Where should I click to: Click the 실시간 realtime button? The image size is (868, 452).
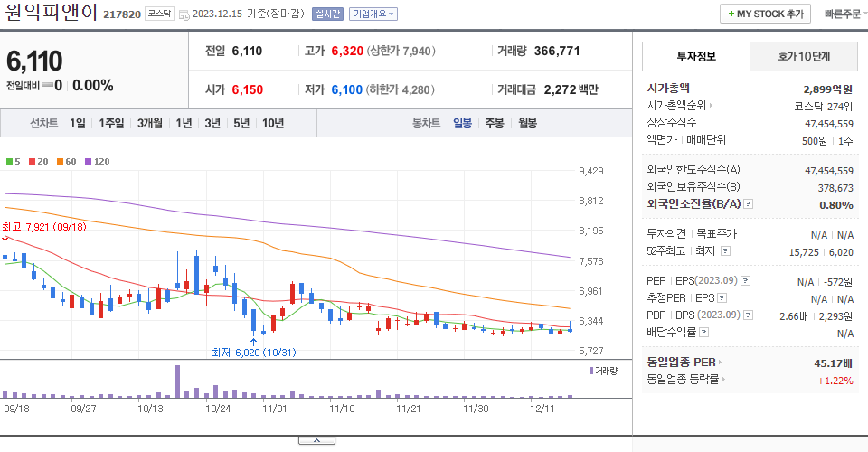tap(327, 14)
